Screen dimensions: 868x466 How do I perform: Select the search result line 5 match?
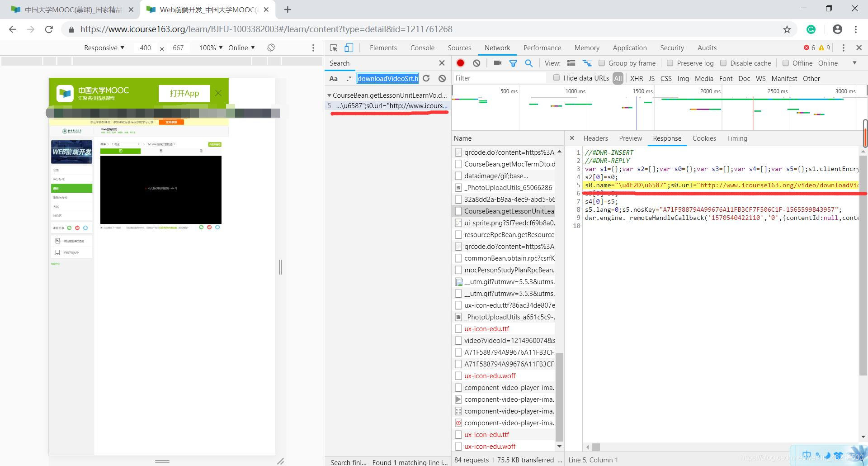[x=387, y=106]
